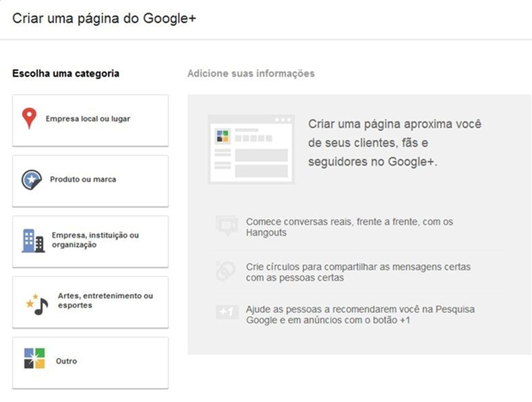The image size is (532, 402).
Task: Click the office buildings icon
Action: click(34, 240)
